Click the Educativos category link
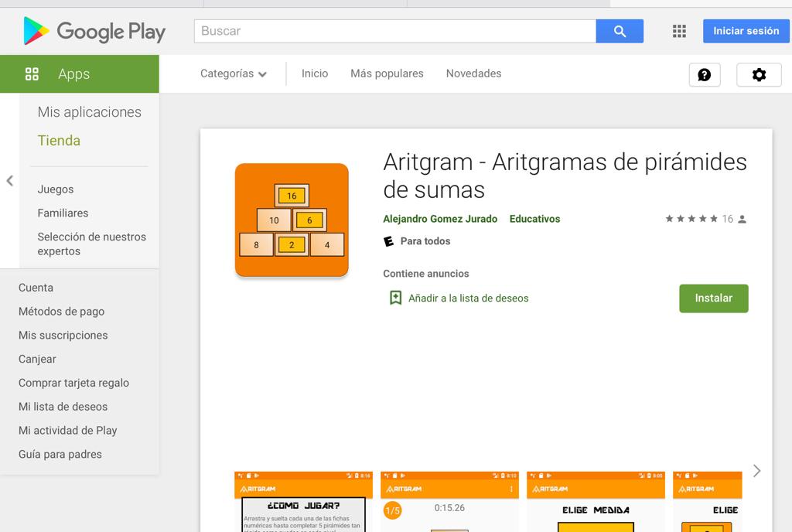Screen dimensions: 792x532 [534, 219]
